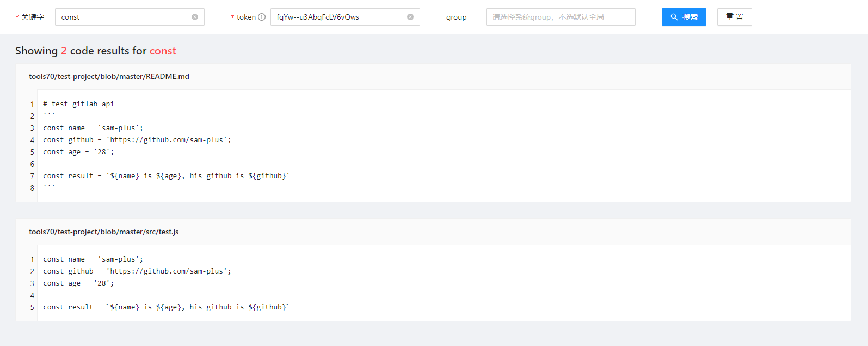Click the 'group' field label
The width and height of the screenshot is (868, 346).
coord(456,17)
